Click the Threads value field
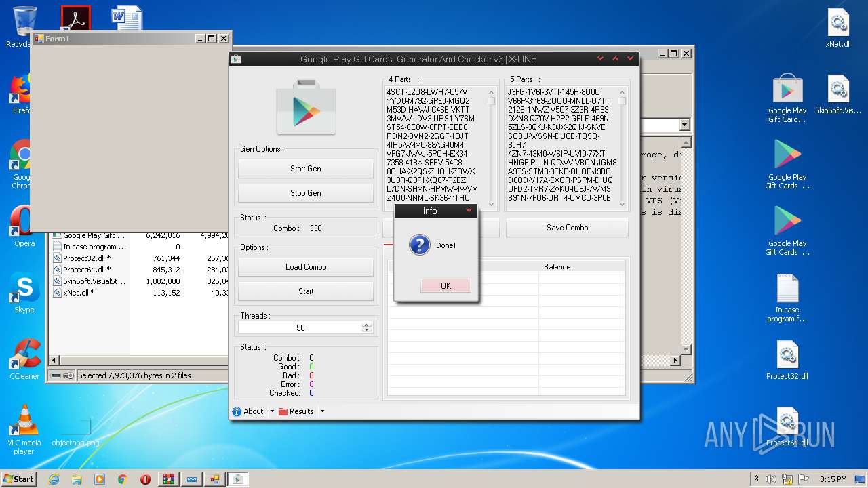 click(x=300, y=327)
